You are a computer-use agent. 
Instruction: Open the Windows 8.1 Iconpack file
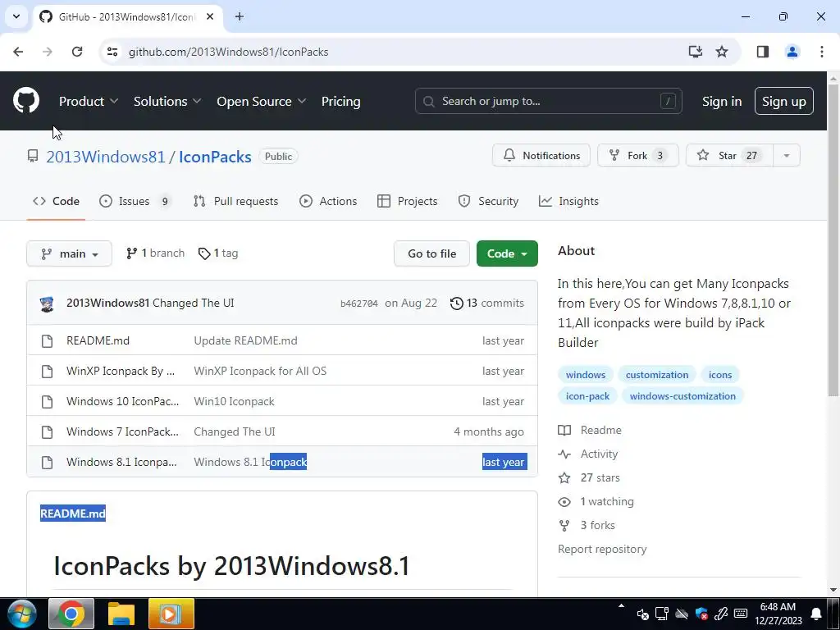pos(121,462)
